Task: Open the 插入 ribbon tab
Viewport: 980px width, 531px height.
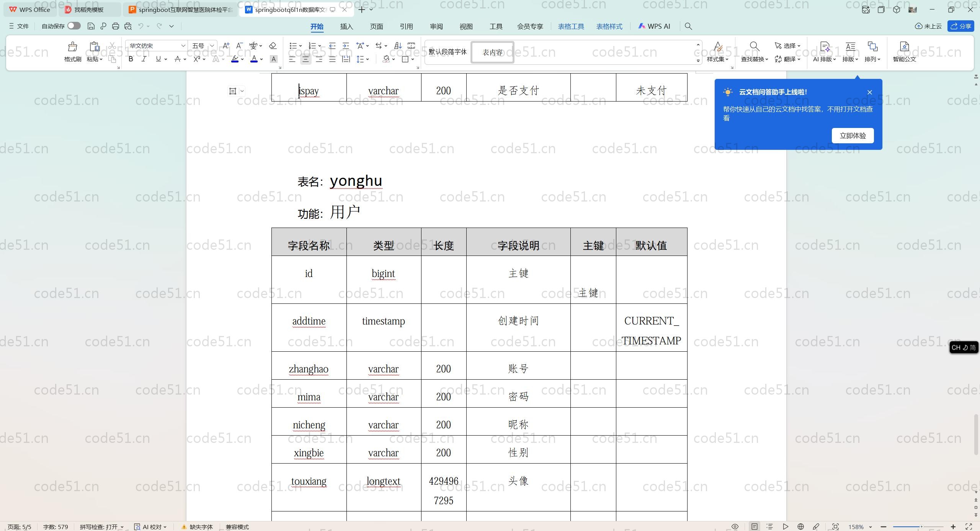Action: [346, 26]
